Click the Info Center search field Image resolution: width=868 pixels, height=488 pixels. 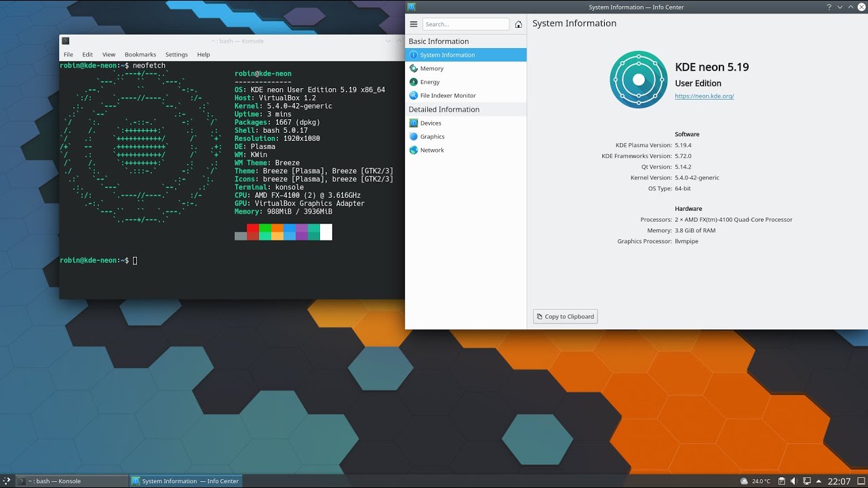pos(466,24)
